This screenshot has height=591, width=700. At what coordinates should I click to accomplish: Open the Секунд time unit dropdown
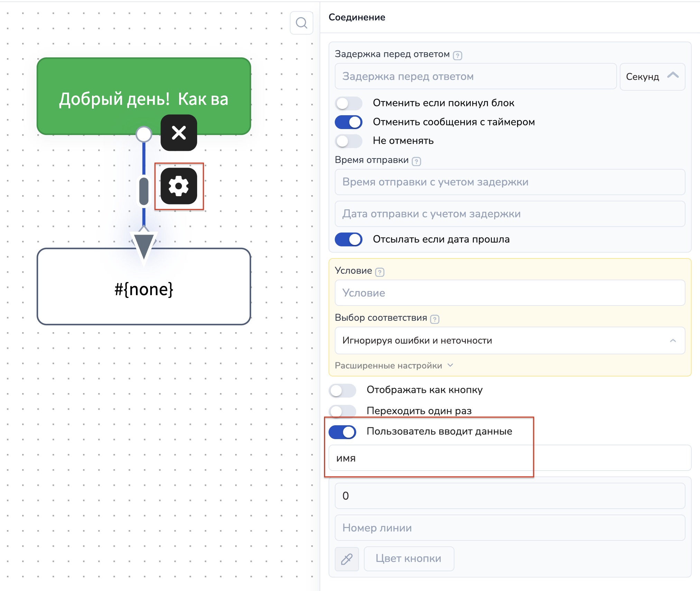pos(652,76)
